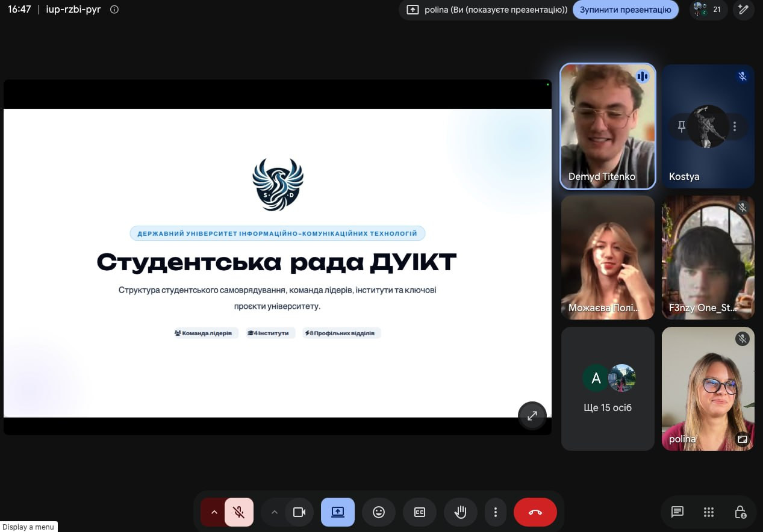This screenshot has width=763, height=532.
Task: Raise your hand in the meeting
Action: coord(461,512)
